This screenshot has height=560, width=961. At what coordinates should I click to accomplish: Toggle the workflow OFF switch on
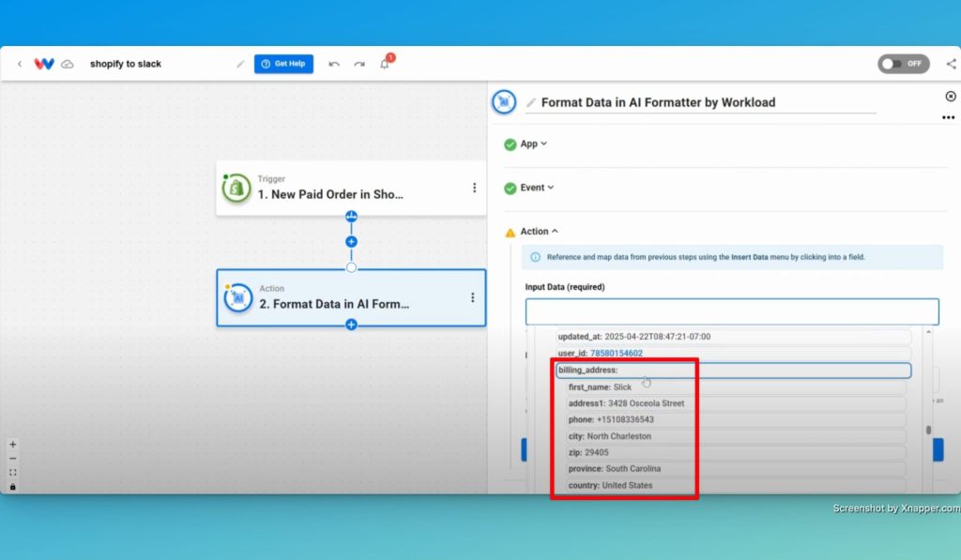904,64
